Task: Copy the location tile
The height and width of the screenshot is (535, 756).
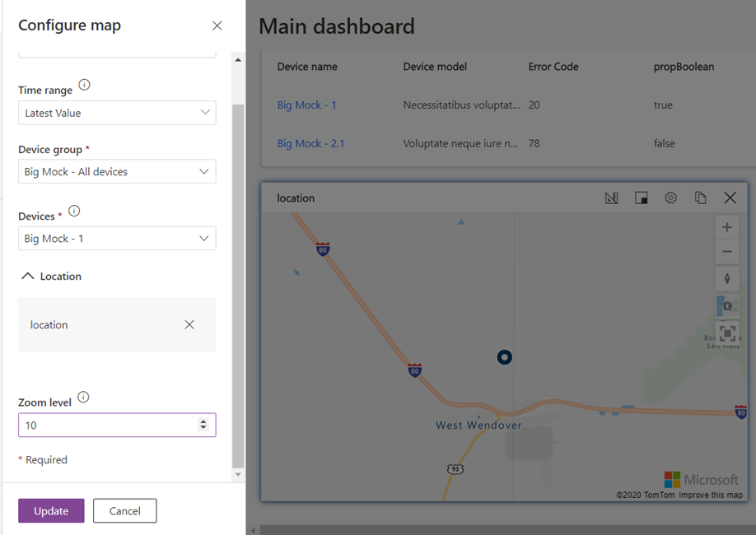Action: pyautogui.click(x=701, y=198)
